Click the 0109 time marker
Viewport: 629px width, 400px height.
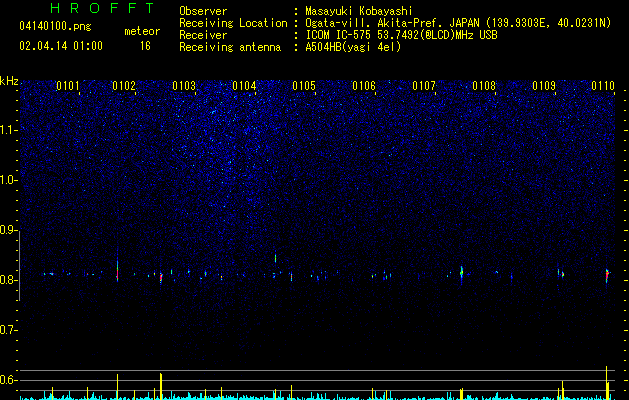[x=544, y=86]
